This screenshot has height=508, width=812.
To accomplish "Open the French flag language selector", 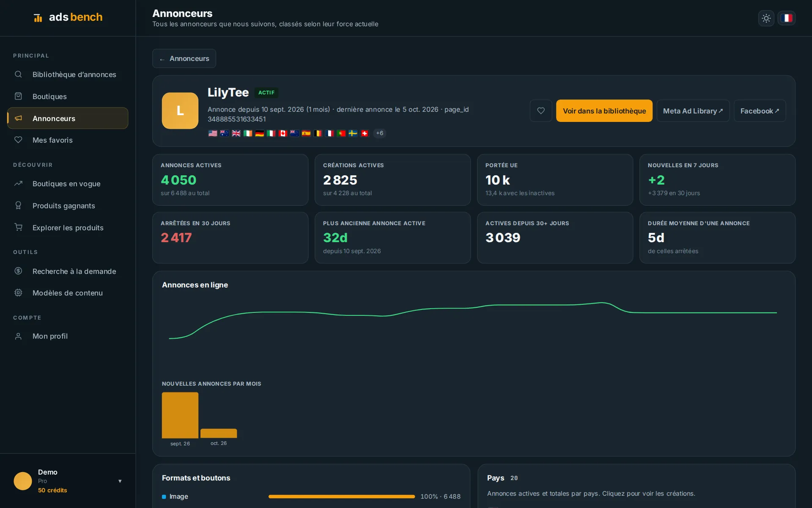I will (787, 18).
